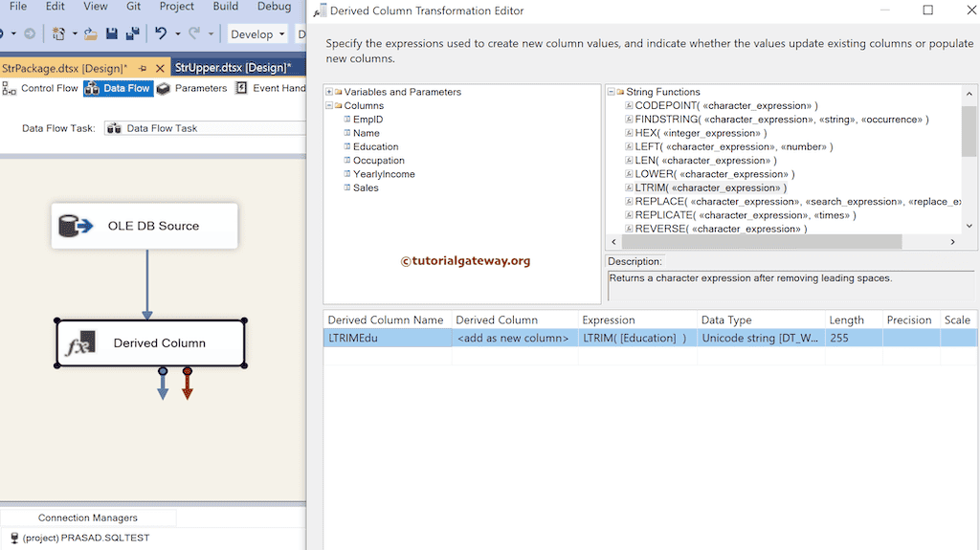980x550 pixels.
Task: Switch to the StrUpper.dtsx design tab
Action: pos(233,68)
